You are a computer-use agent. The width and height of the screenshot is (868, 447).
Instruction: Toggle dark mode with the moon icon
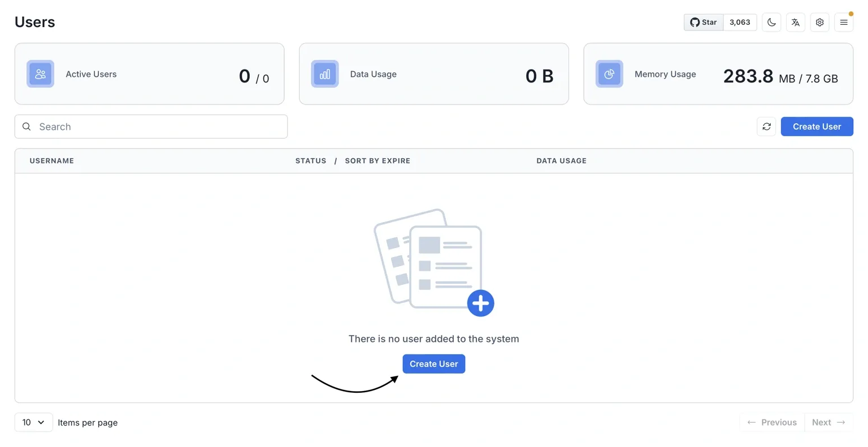[x=771, y=23]
